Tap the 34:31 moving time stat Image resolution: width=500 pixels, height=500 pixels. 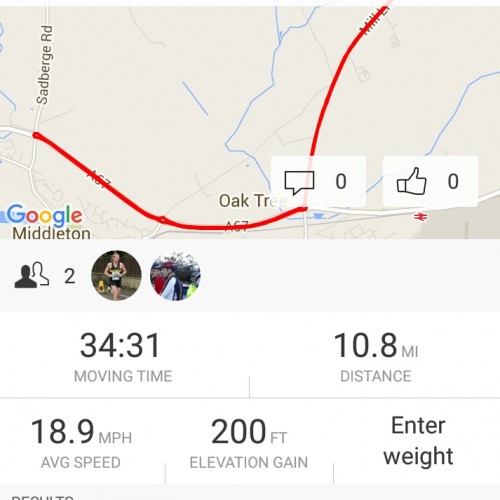click(x=122, y=357)
